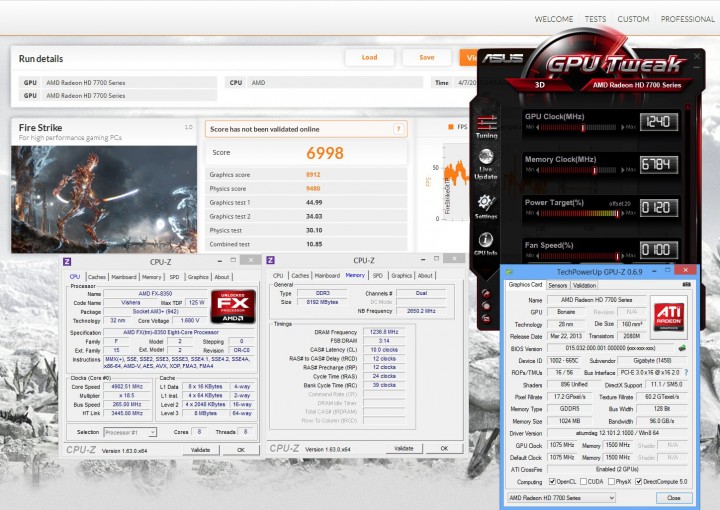Viewport: 720px width, 510px height.
Task: Click the Power Target Min arrow
Action: (x=538, y=213)
